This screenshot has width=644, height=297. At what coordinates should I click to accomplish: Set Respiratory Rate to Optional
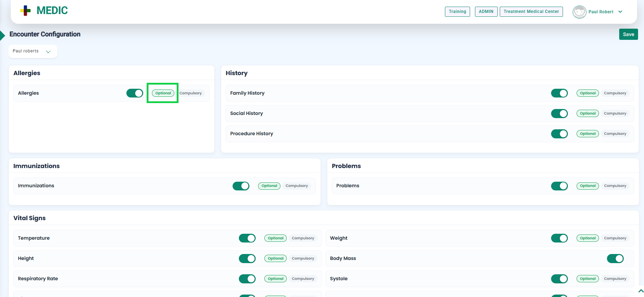(x=275, y=279)
